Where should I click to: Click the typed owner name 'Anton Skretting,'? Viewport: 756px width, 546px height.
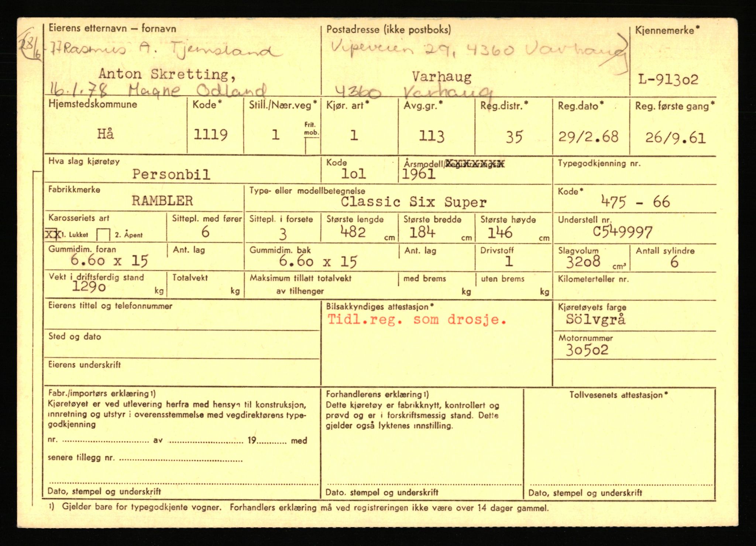(x=167, y=74)
